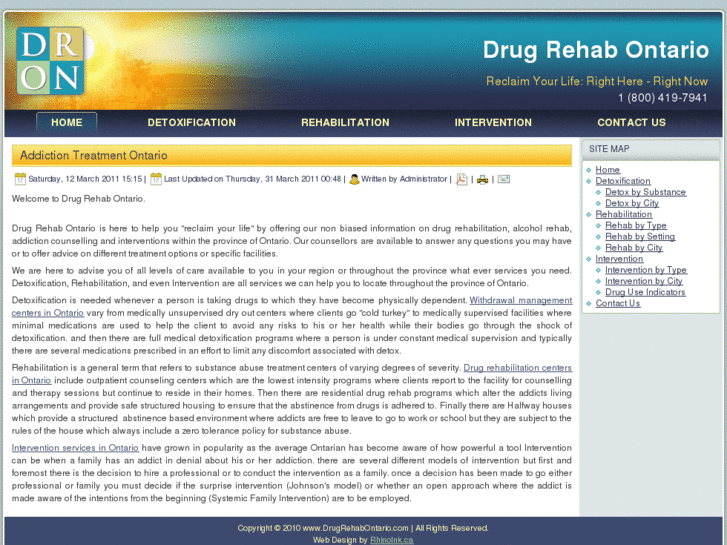727x545 pixels.
Task: Open Intervention by Type link
Action: pos(646,270)
